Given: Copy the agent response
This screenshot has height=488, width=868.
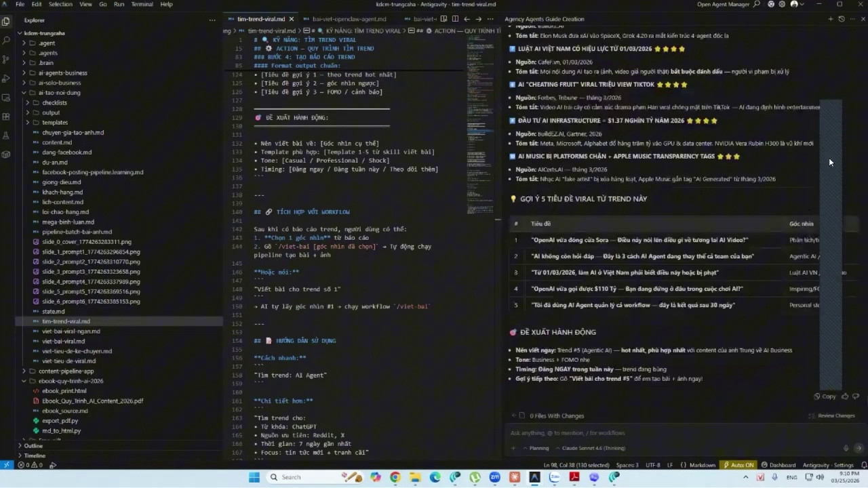Looking at the screenshot, I should click(x=825, y=396).
